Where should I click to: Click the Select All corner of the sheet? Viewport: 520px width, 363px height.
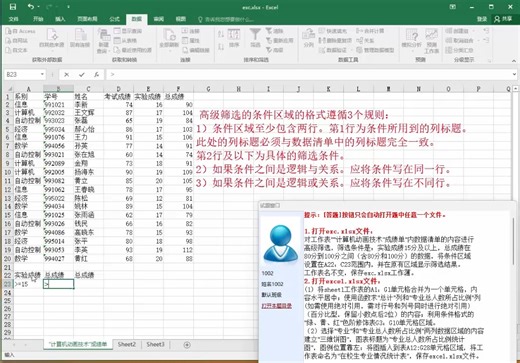[x=9, y=89]
